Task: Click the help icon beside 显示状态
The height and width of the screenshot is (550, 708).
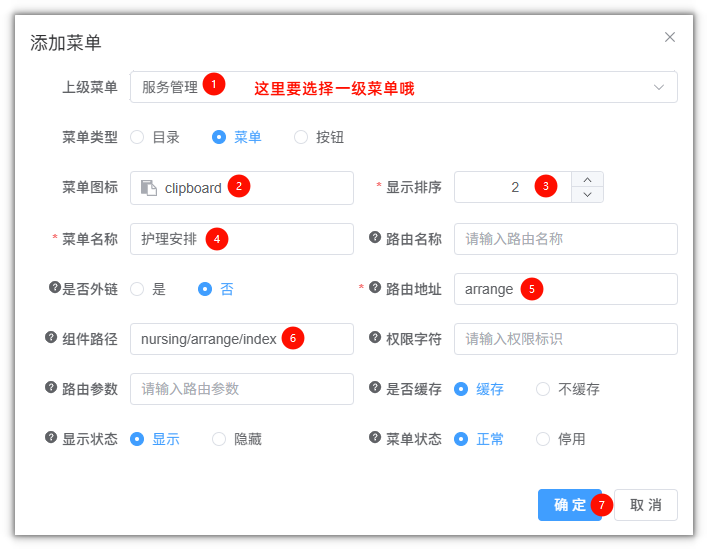Action: coord(51,438)
